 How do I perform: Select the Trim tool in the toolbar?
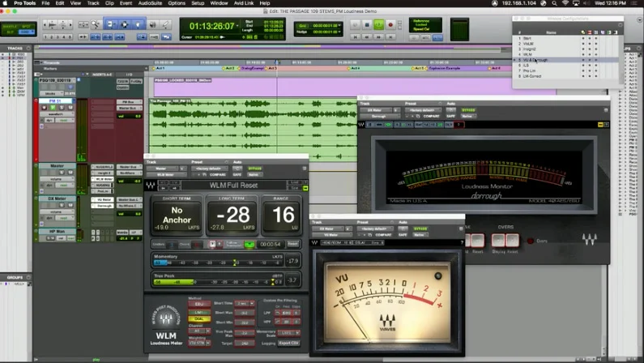(110, 24)
